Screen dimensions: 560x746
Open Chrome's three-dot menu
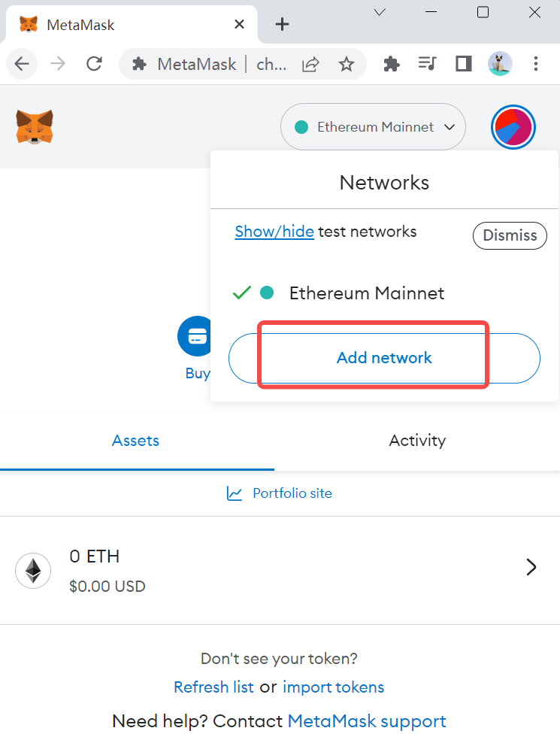pos(536,64)
